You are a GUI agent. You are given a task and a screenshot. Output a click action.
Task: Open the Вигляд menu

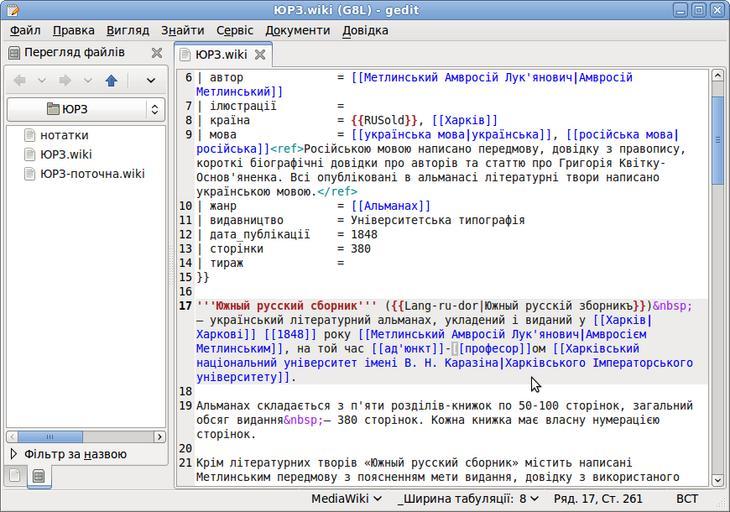pyautogui.click(x=126, y=30)
